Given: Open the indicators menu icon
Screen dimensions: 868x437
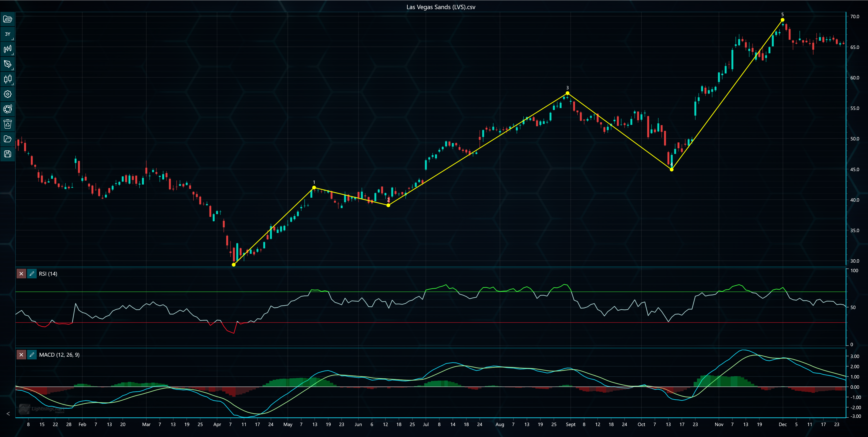Looking at the screenshot, I should pos(8,49).
